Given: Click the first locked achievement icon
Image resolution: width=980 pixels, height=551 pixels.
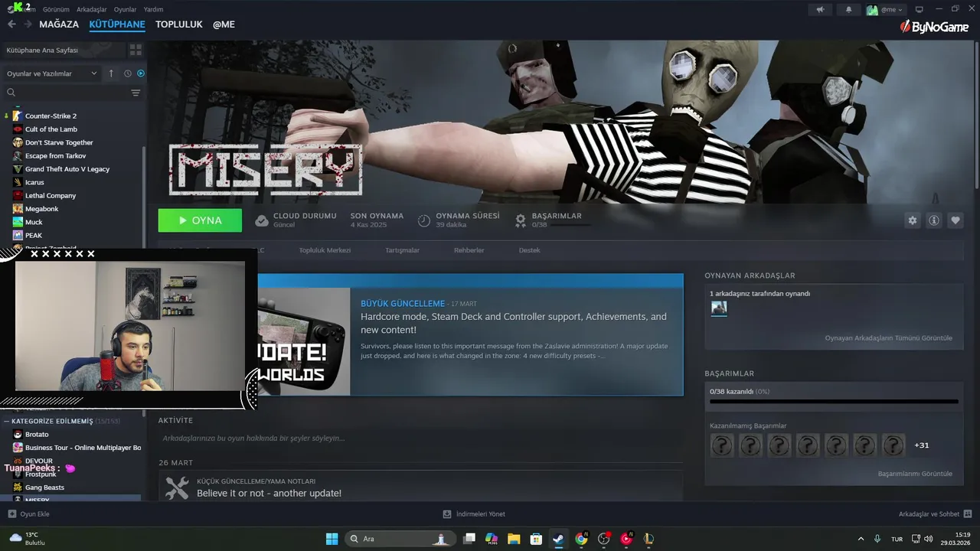Looking at the screenshot, I should pos(722,445).
